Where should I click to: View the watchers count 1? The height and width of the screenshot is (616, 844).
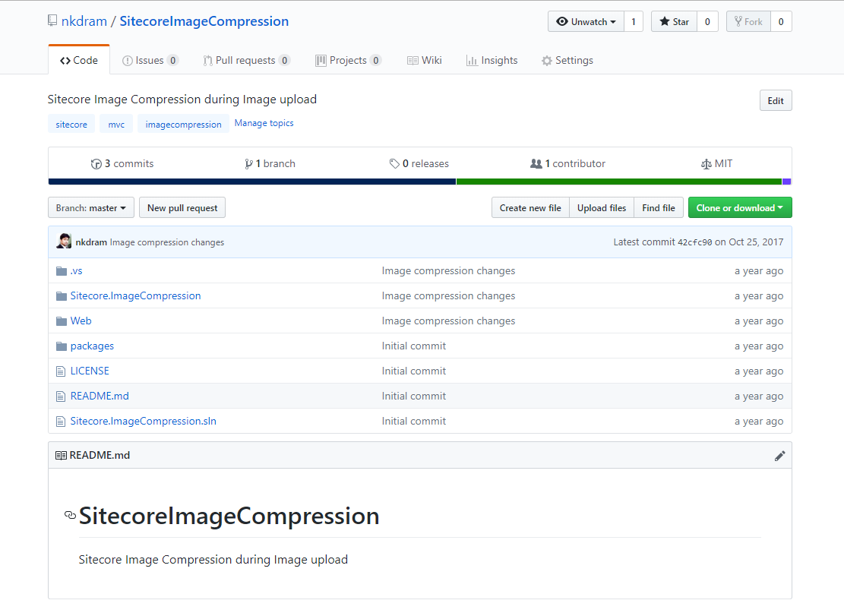634,21
